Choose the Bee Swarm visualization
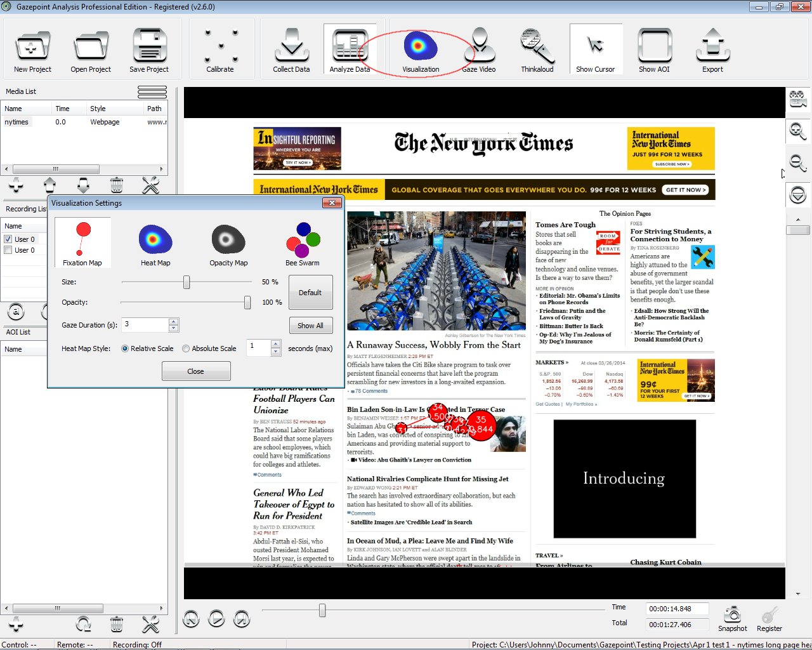812x650 pixels. (x=303, y=244)
